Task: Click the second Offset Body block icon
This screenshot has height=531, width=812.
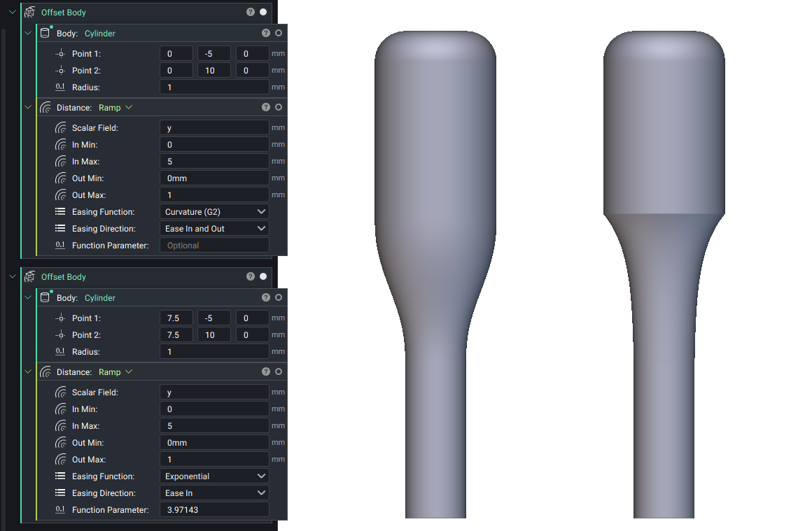Action: [x=30, y=276]
